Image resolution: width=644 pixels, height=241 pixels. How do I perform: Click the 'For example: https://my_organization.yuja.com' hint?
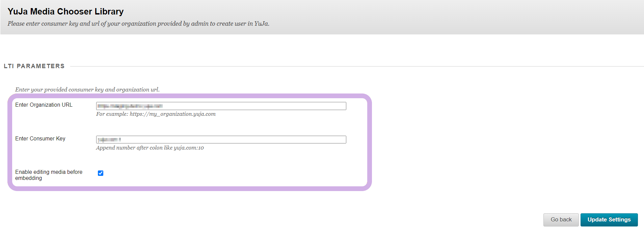click(x=156, y=114)
